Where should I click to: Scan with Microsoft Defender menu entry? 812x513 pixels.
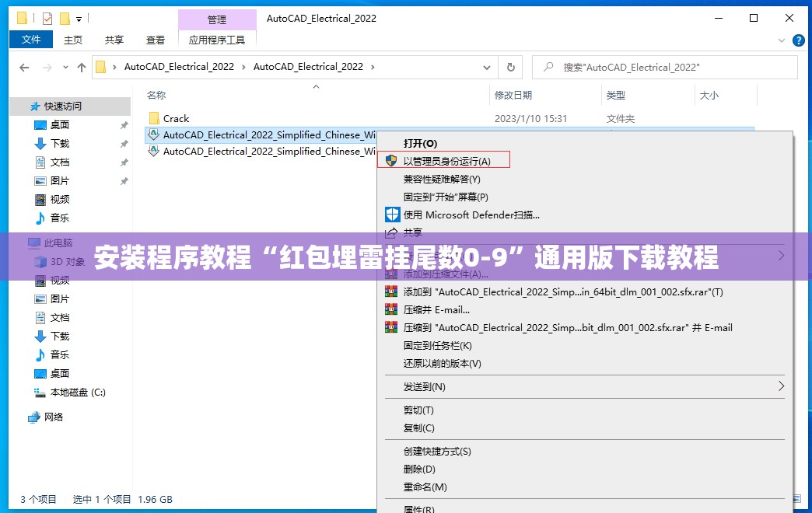pyautogui.click(x=471, y=215)
